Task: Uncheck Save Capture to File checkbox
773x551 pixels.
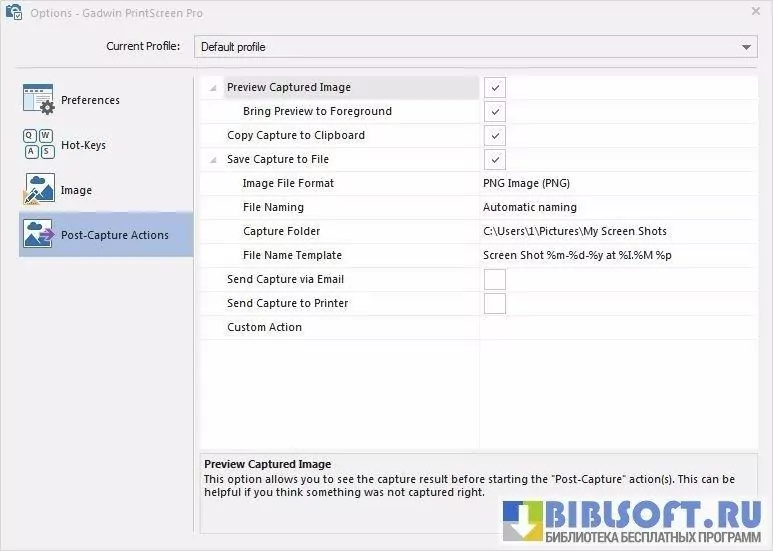Action: pos(494,160)
